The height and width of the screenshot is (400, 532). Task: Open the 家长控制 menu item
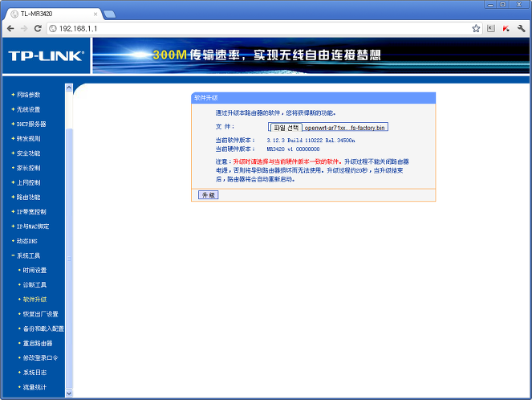click(29, 168)
